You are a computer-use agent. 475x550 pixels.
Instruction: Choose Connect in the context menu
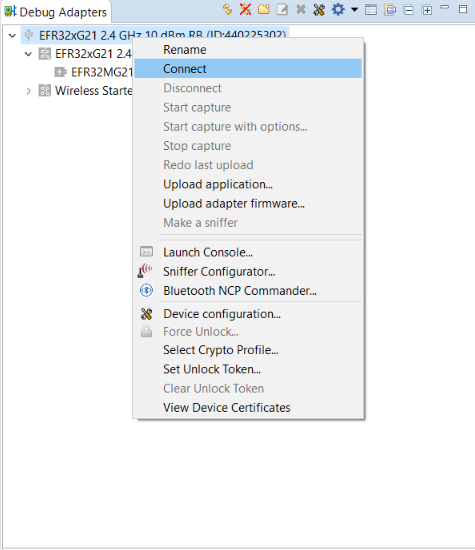pos(248,69)
